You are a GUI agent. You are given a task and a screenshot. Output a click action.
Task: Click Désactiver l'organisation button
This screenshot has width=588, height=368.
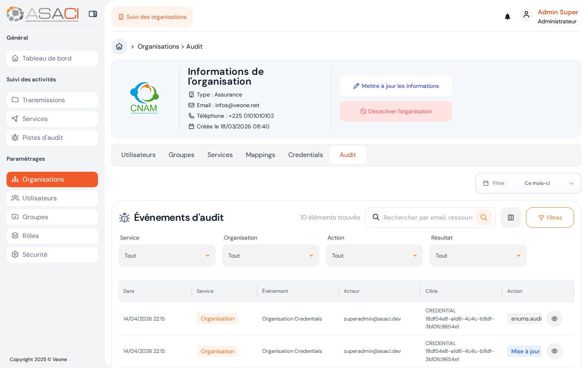pyautogui.click(x=396, y=111)
